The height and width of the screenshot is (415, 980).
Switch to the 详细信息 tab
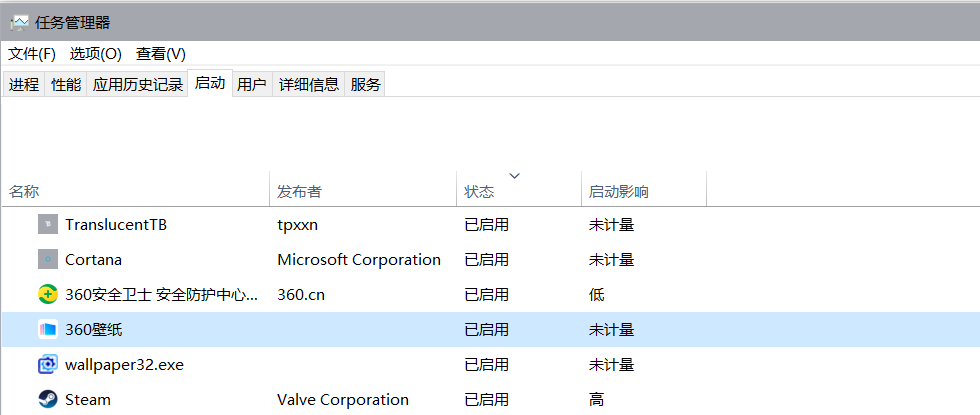pos(309,84)
